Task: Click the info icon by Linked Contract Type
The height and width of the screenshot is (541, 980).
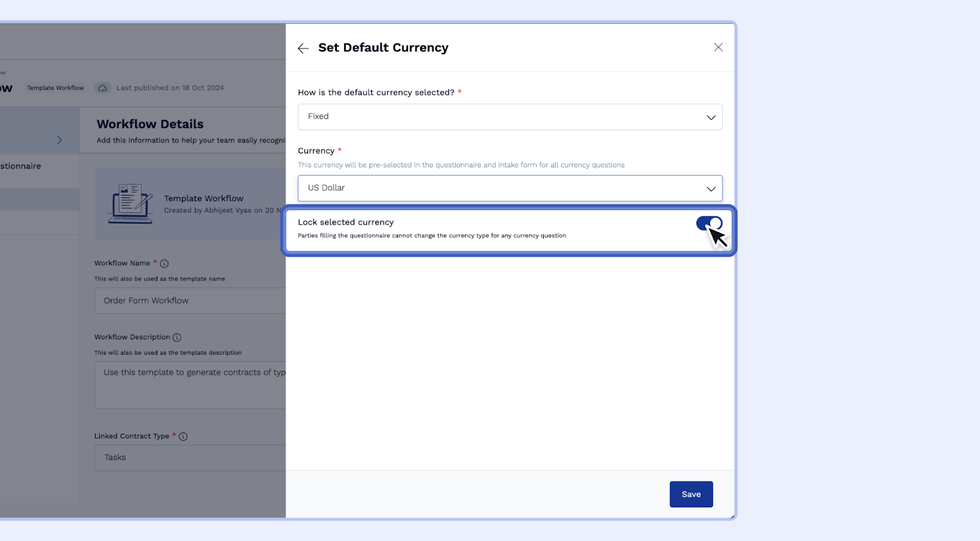Action: tap(183, 437)
